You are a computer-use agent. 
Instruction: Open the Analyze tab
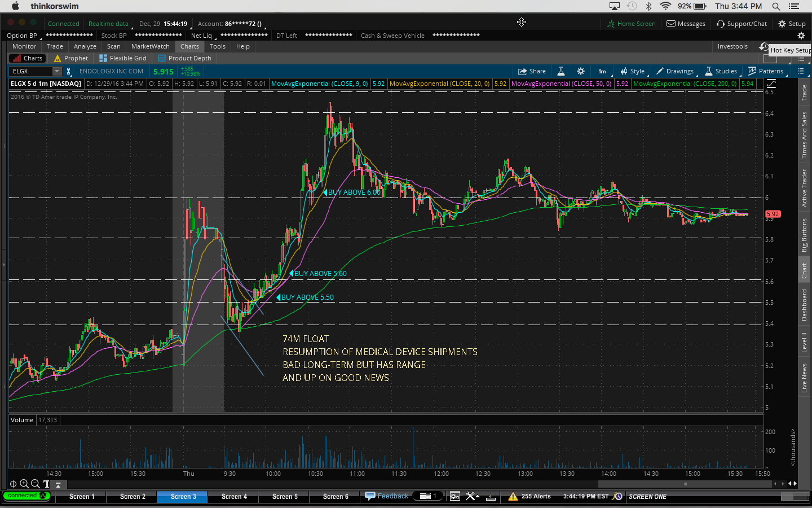click(85, 46)
